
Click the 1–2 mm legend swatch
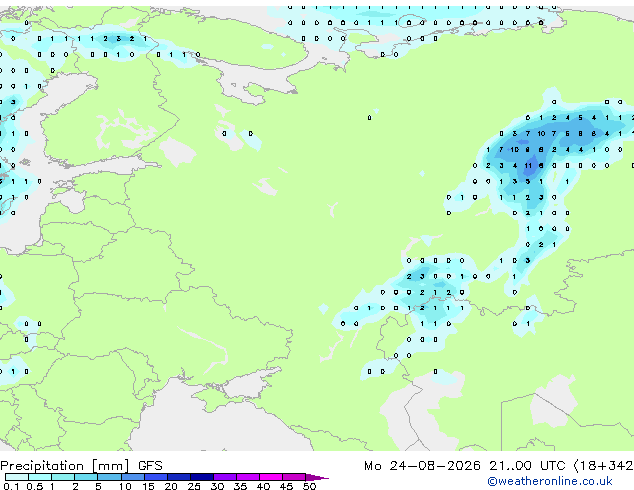coord(63,477)
